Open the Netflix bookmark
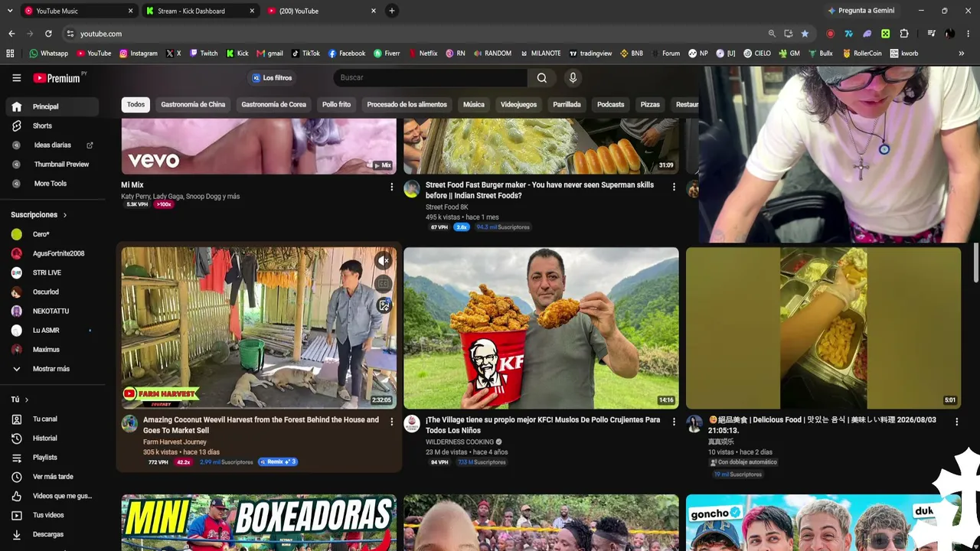Screen dimensions: 980x551 423,54
